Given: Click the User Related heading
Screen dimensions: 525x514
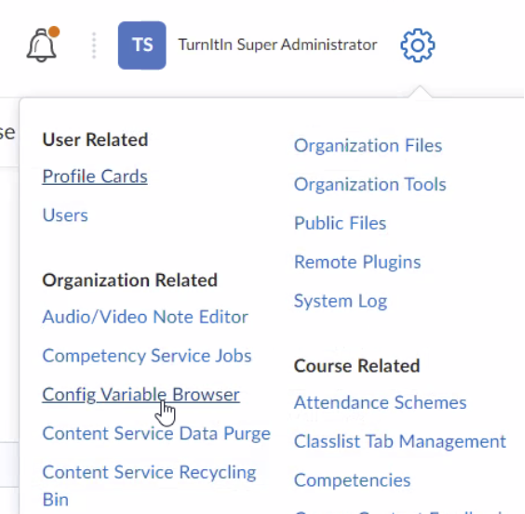Looking at the screenshot, I should 95,140.
